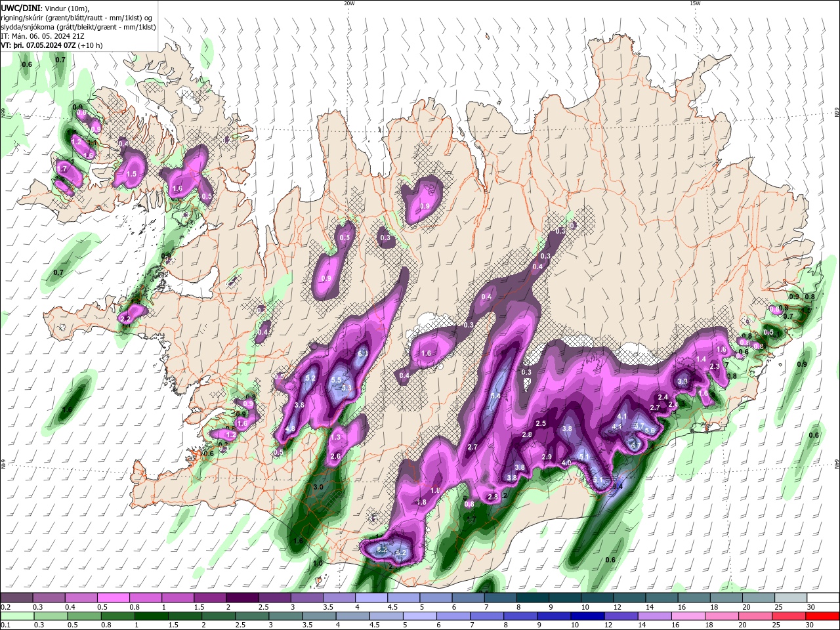This screenshot has width=840, height=630.
Task: Select the bright red 30 swatch in bottom legend row
Action: pyautogui.click(x=823, y=616)
